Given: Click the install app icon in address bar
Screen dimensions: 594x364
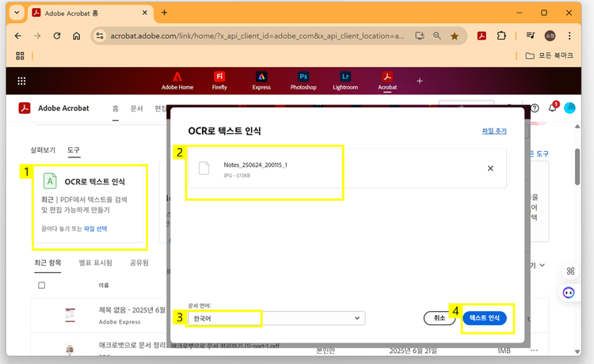Looking at the screenshot, I should (x=419, y=36).
